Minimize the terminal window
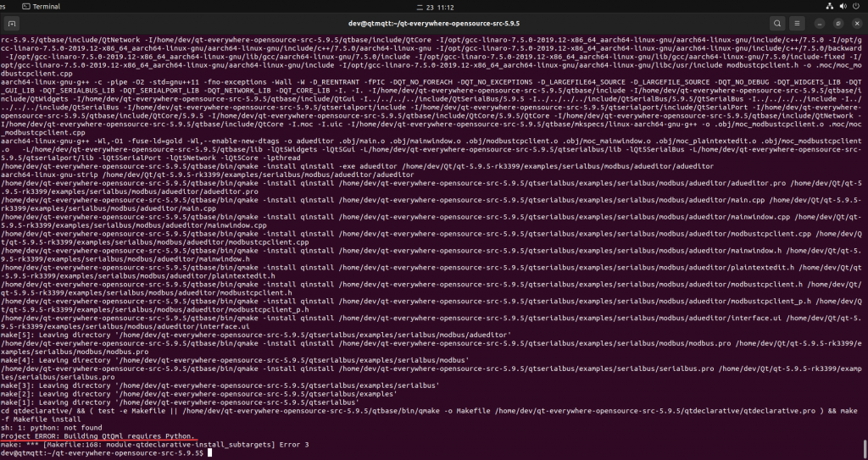 820,24
